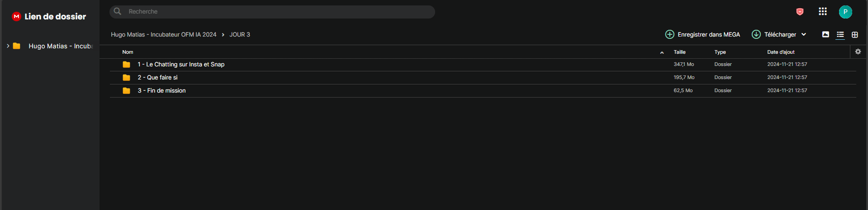Click the search magnifier icon
868x210 pixels.
pyautogui.click(x=118, y=11)
